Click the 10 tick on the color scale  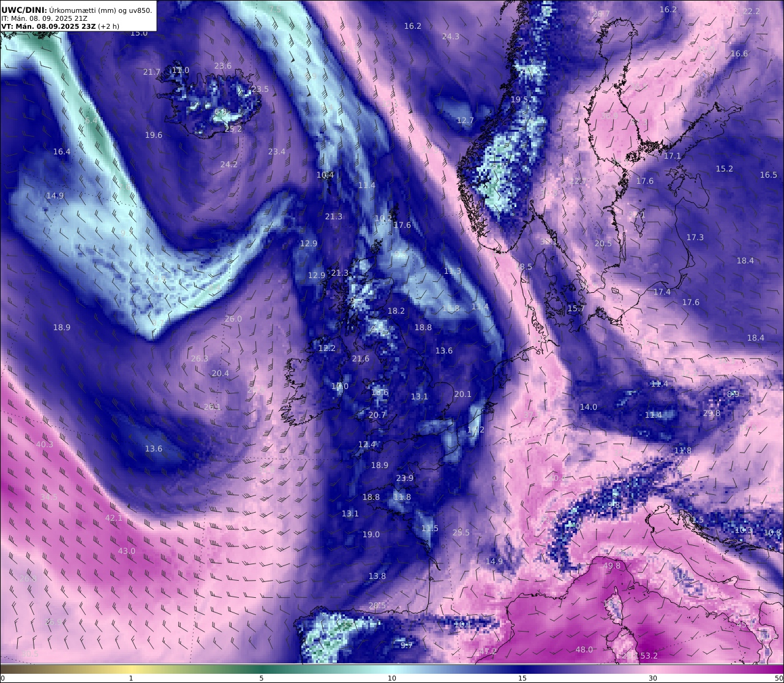tap(392, 678)
